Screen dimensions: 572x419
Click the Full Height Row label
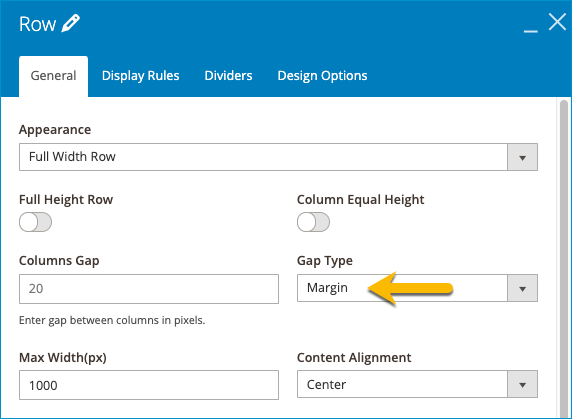[66, 199]
